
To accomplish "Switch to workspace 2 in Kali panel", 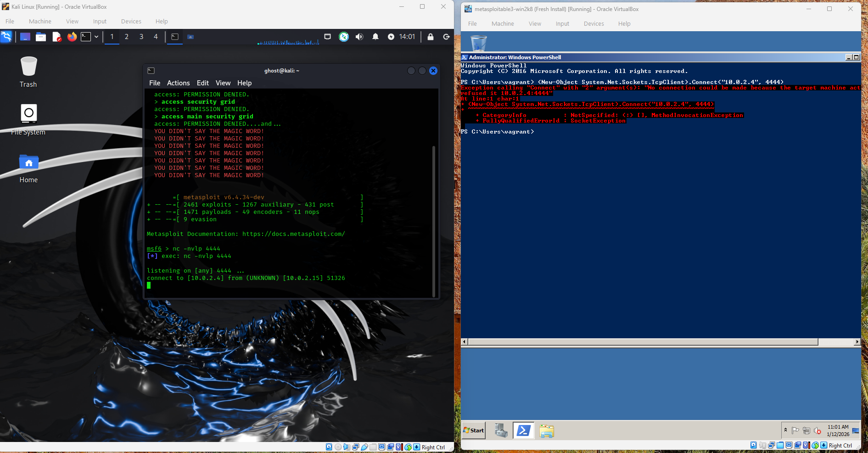I will click(x=127, y=37).
